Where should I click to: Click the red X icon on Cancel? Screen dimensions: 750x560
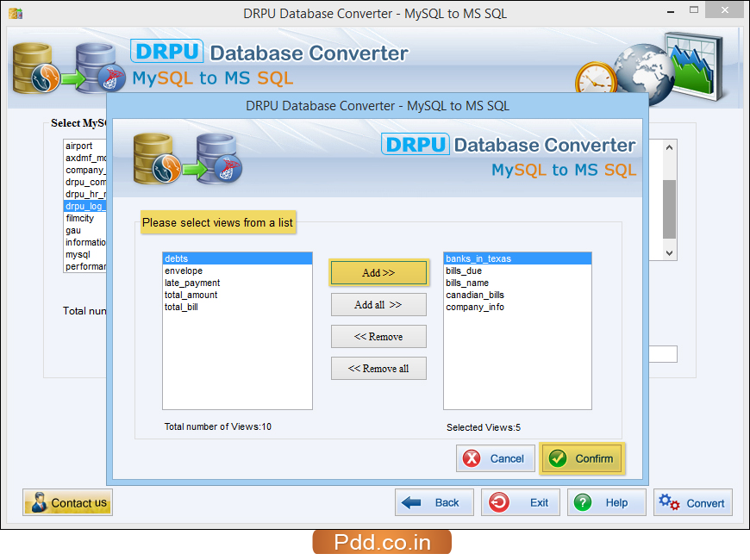click(x=472, y=458)
